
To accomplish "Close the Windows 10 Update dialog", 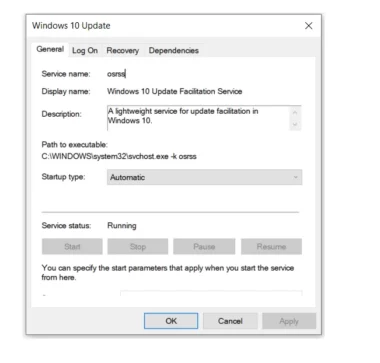I will click(309, 26).
